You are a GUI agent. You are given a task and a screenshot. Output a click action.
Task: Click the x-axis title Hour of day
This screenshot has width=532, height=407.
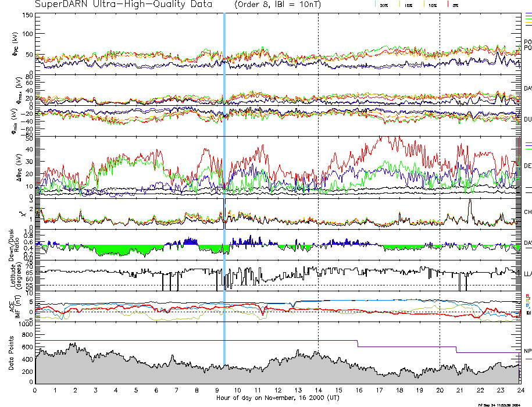coord(277,398)
